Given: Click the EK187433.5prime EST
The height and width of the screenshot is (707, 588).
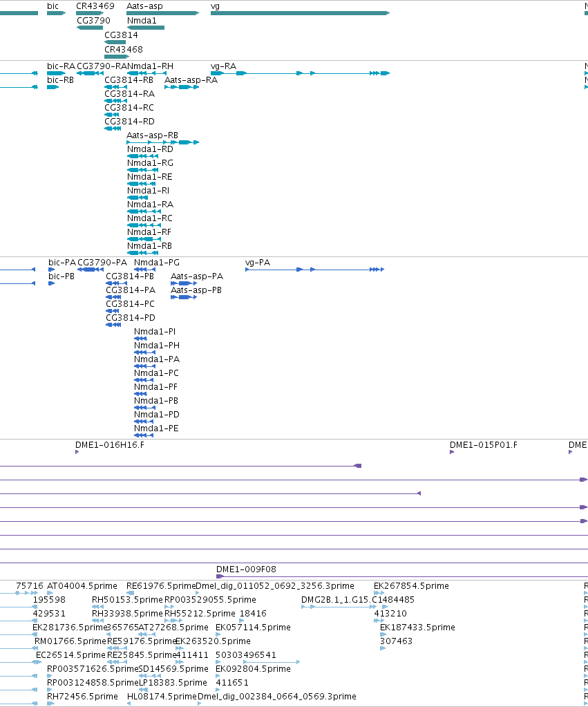Looking at the screenshot, I should pos(383,634).
